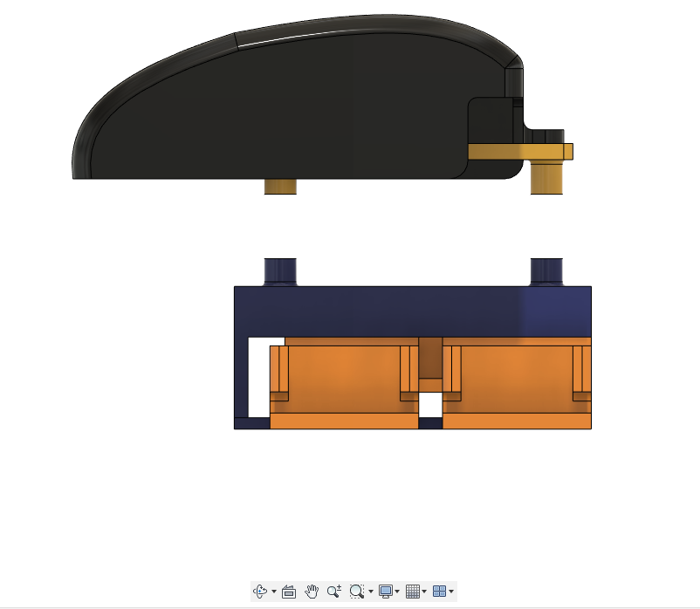
Task: Activate the Look At tool
Action: point(289,592)
